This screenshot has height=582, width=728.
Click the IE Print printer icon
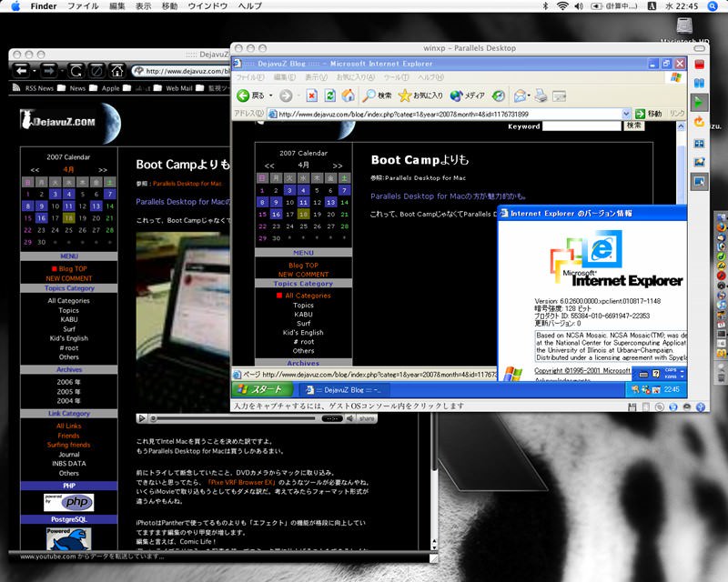click(x=541, y=95)
